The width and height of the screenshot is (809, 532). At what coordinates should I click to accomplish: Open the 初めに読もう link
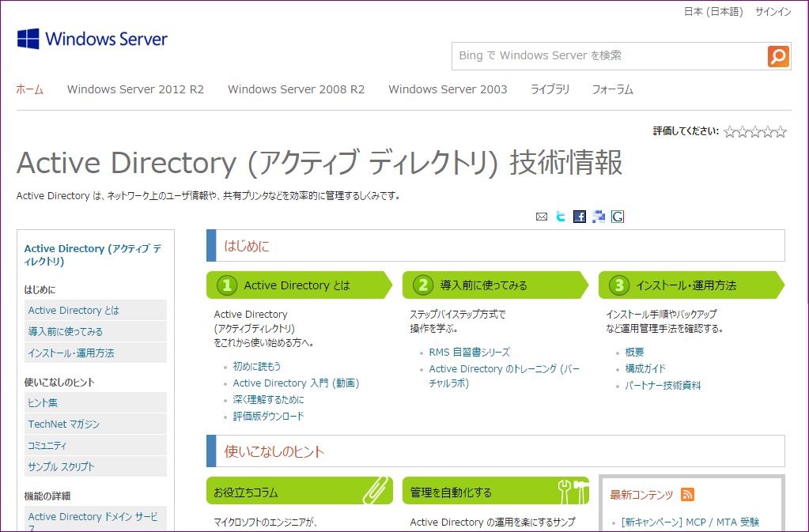257,367
